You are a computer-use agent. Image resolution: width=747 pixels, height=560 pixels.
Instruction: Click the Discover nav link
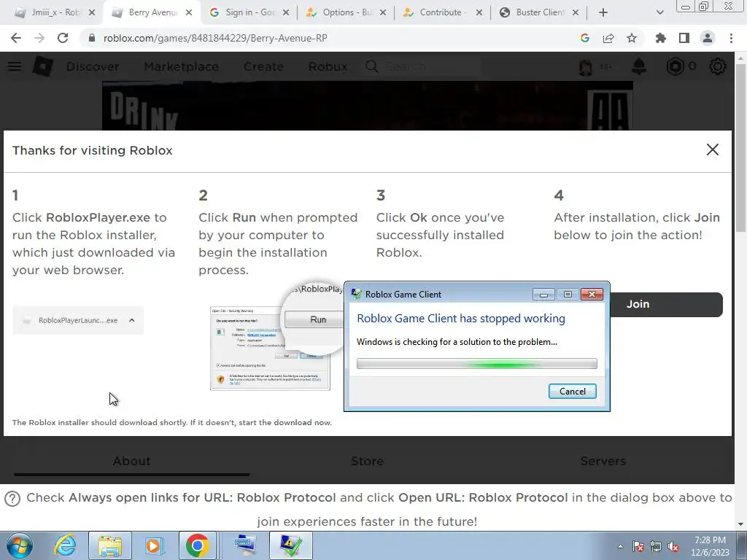pyautogui.click(x=93, y=66)
